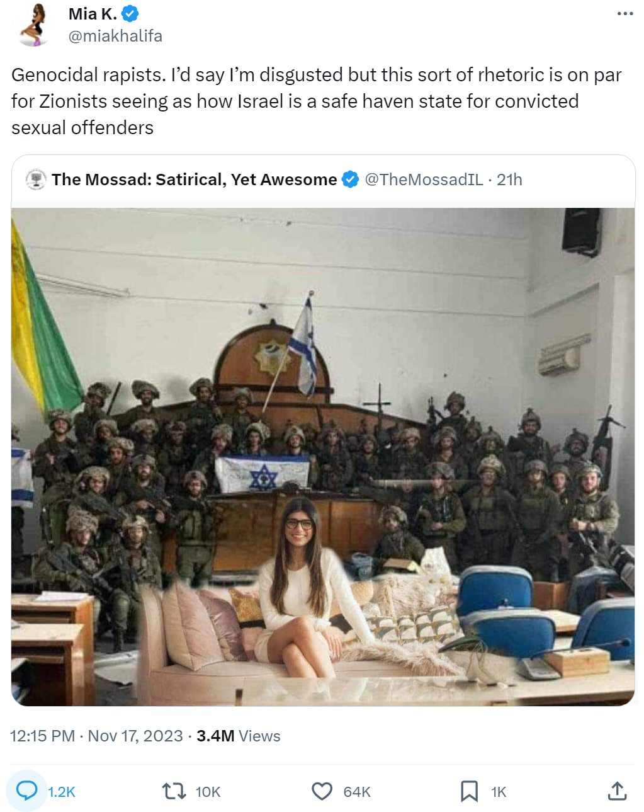This screenshot has width=644, height=812.
Task: Open the 12:15 PM · Nov 17, 2023 timestamp
Action: [x=96, y=736]
